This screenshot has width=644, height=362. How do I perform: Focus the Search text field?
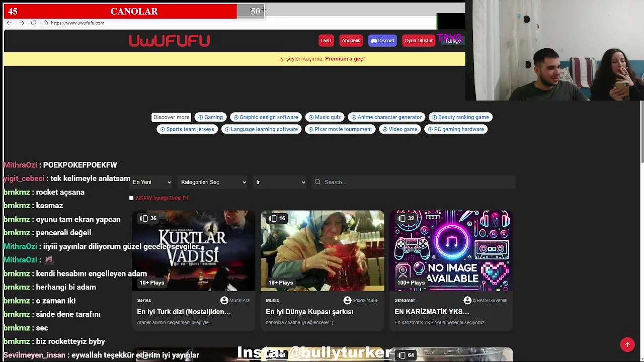click(414, 182)
